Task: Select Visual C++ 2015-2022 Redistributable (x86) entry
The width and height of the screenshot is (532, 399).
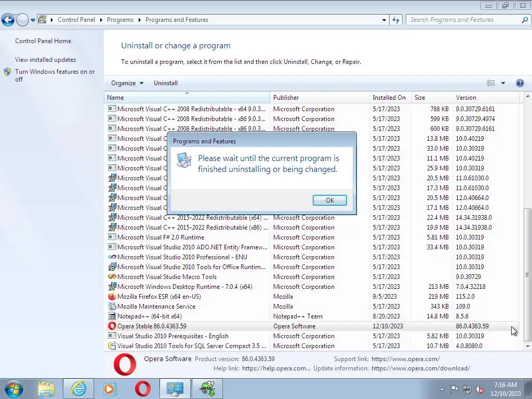Action: (312, 228)
